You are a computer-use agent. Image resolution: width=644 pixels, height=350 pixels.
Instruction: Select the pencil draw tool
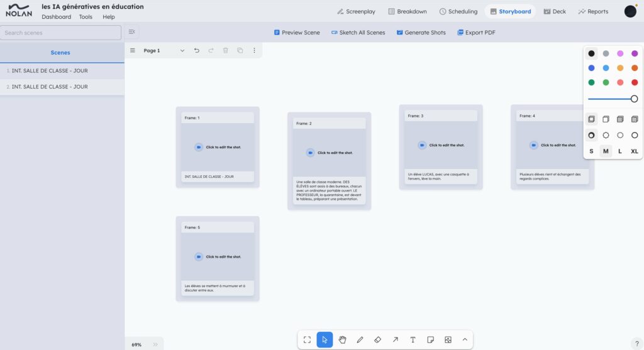click(360, 339)
